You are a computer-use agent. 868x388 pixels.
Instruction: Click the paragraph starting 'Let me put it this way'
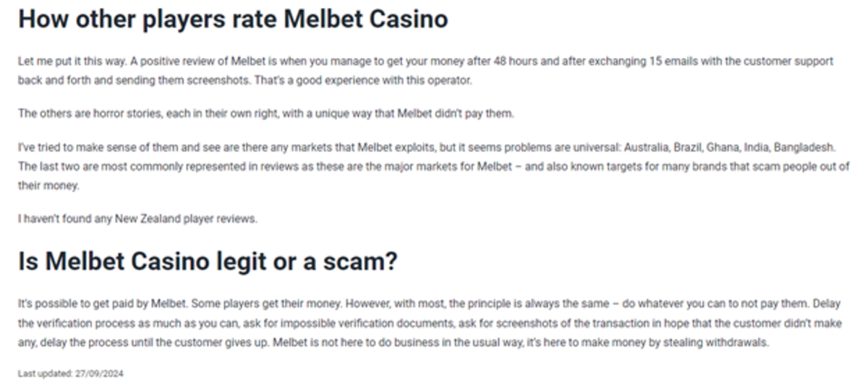coord(425,71)
